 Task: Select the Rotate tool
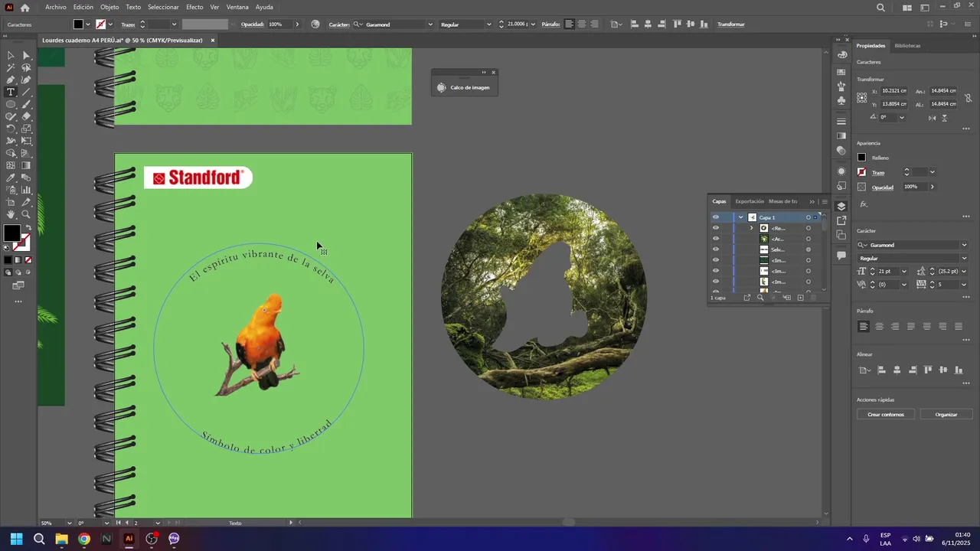pyautogui.click(x=11, y=129)
